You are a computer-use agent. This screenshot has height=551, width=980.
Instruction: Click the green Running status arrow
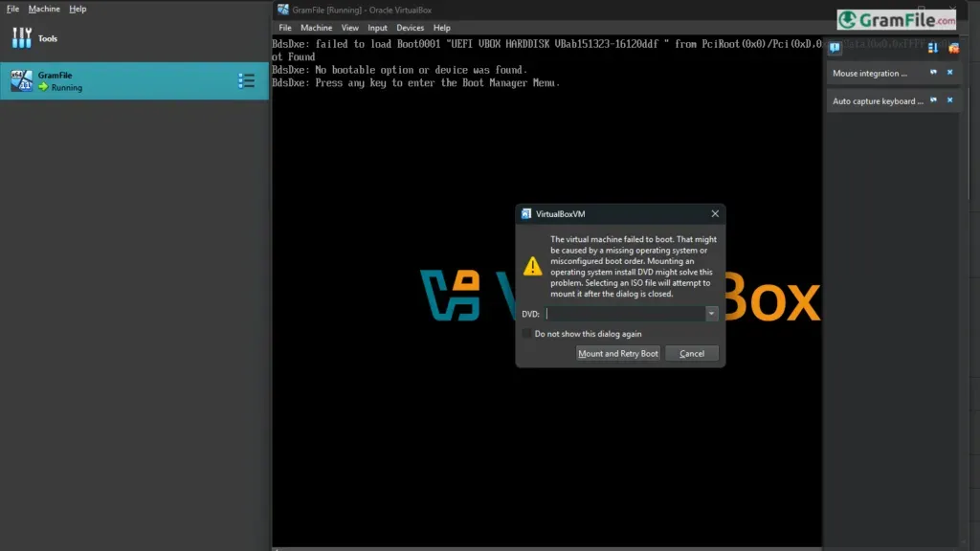pos(43,87)
